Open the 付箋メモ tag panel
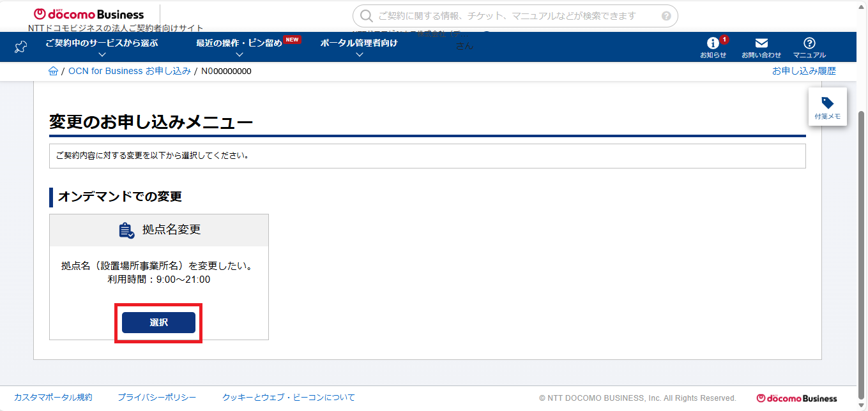Viewport: 868px width, 411px height. coord(827,107)
